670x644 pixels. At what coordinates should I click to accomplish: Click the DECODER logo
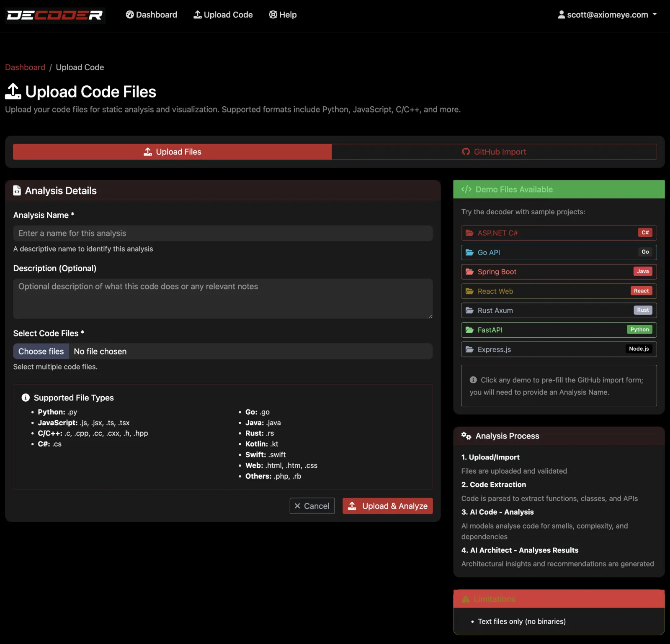[55, 15]
